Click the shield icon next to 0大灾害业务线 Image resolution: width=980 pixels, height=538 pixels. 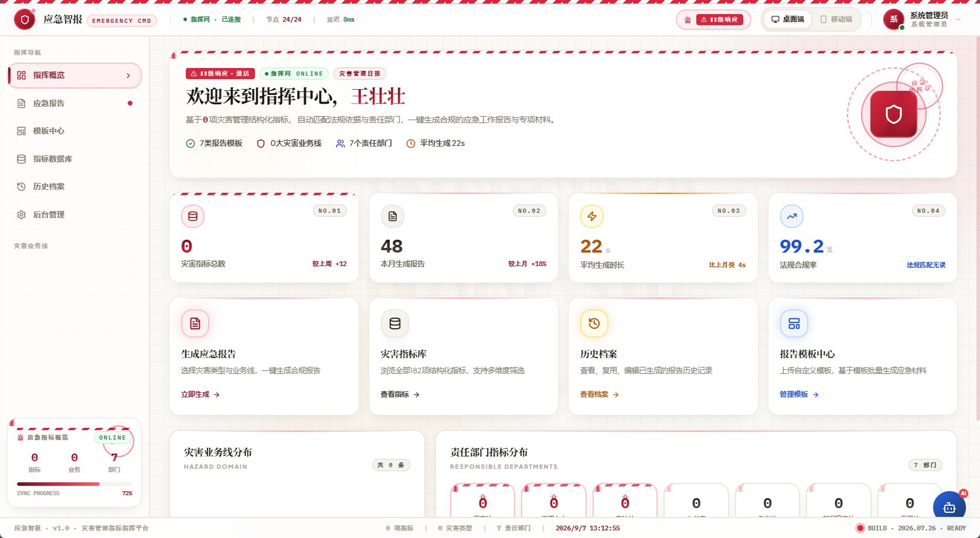pos(261,144)
